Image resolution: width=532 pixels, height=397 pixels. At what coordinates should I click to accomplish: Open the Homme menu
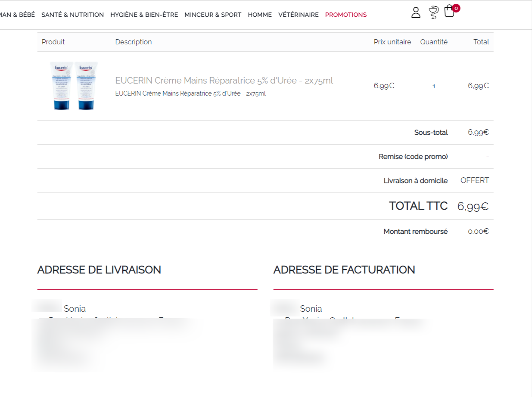(260, 15)
